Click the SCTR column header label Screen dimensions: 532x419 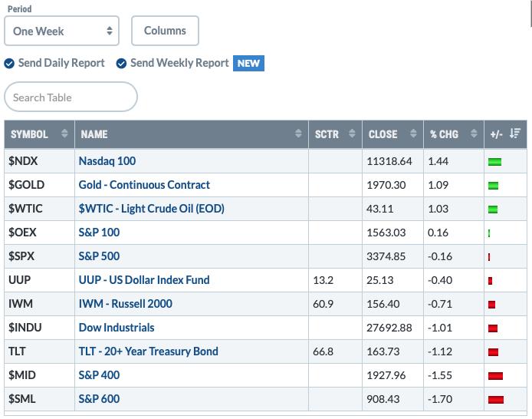(x=327, y=134)
